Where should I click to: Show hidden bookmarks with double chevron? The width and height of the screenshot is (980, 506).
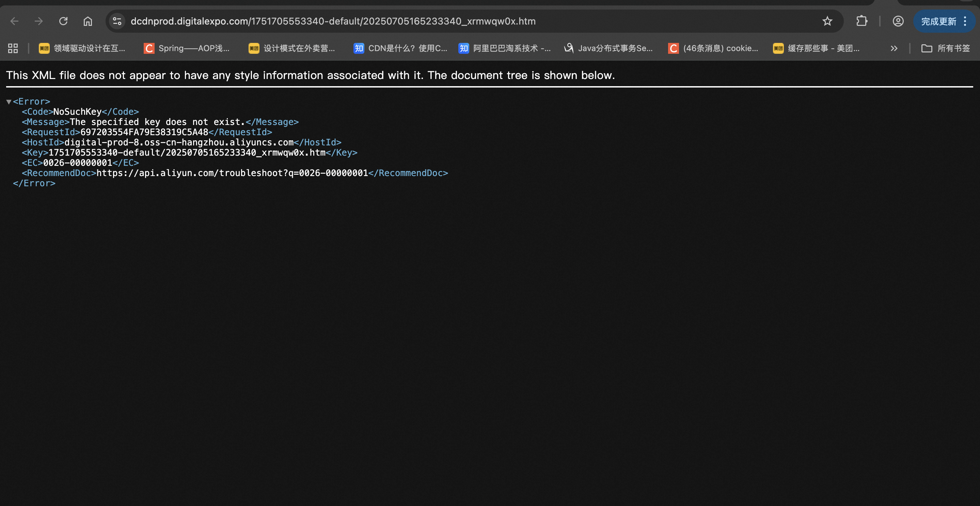tap(894, 48)
